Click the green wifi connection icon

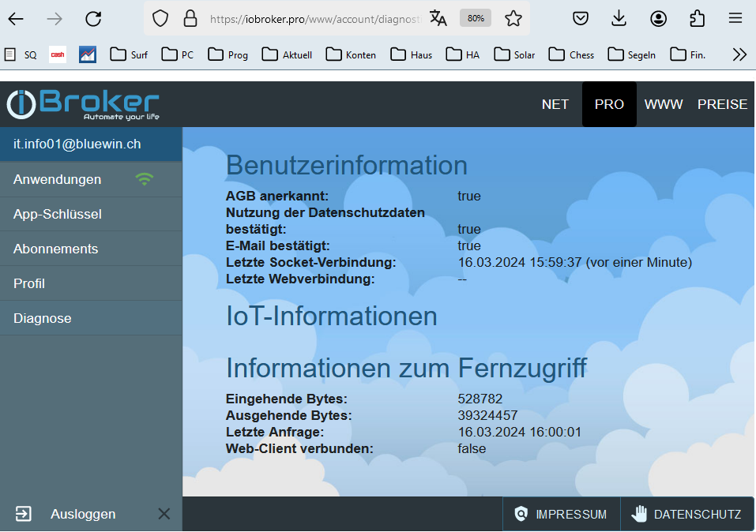pos(144,178)
